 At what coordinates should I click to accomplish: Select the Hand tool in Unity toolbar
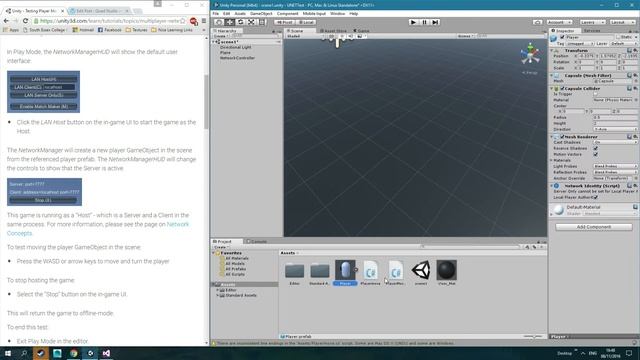(219, 22)
